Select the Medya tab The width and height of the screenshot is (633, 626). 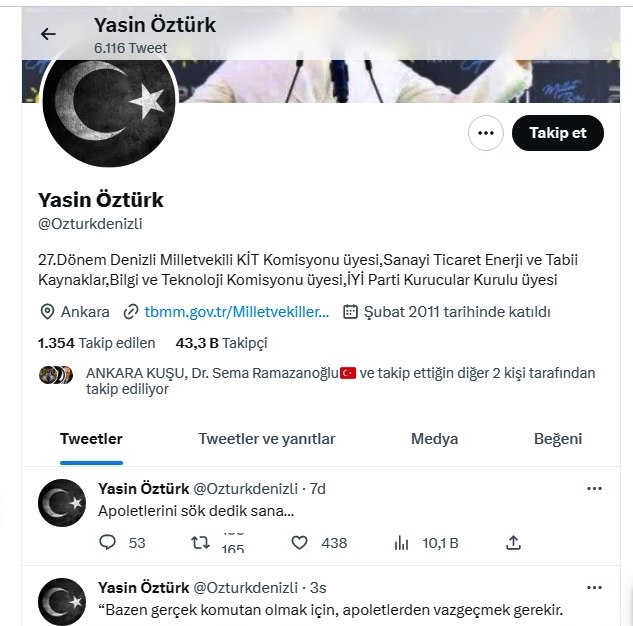[x=434, y=439]
